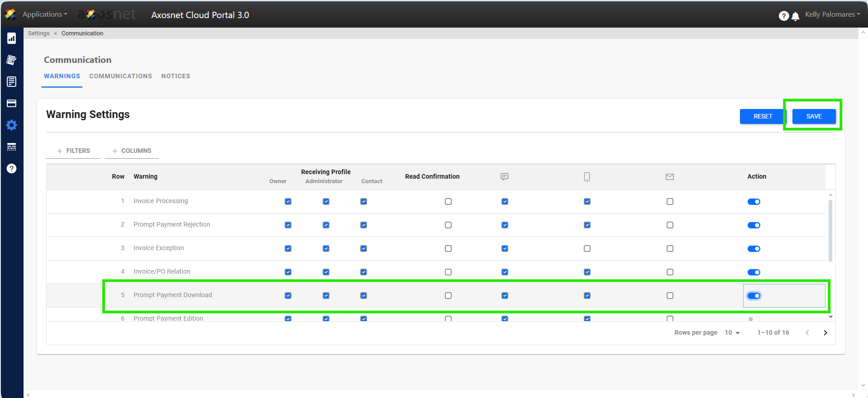868x398 pixels.
Task: Open the Applications dropdown menu
Action: (x=44, y=14)
